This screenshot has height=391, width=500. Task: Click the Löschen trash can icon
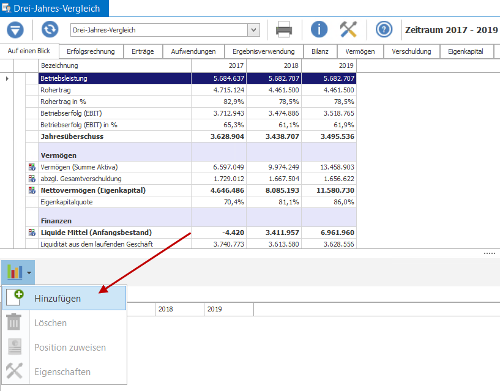coord(14,322)
